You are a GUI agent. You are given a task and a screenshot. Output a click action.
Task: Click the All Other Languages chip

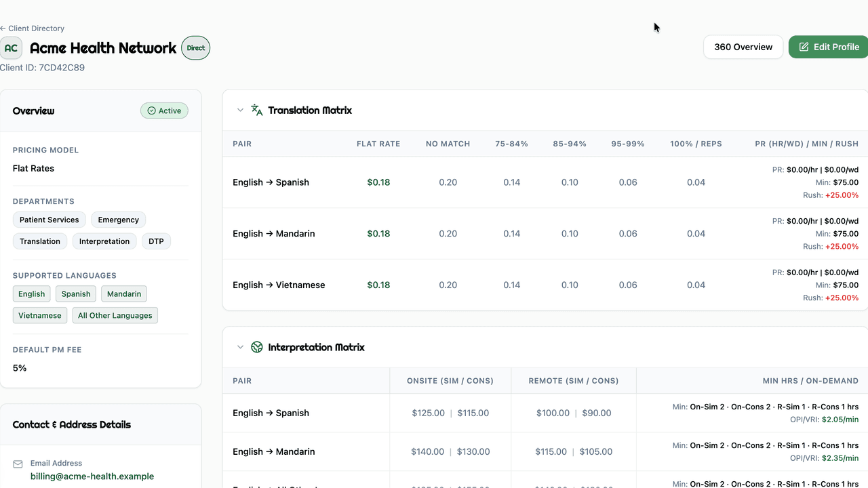[x=115, y=315]
